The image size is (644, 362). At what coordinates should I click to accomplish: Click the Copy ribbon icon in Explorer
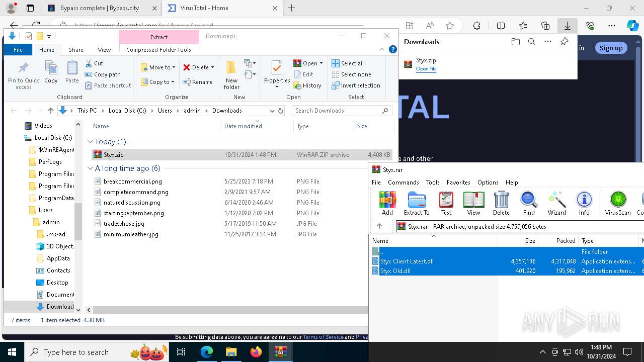[51, 72]
